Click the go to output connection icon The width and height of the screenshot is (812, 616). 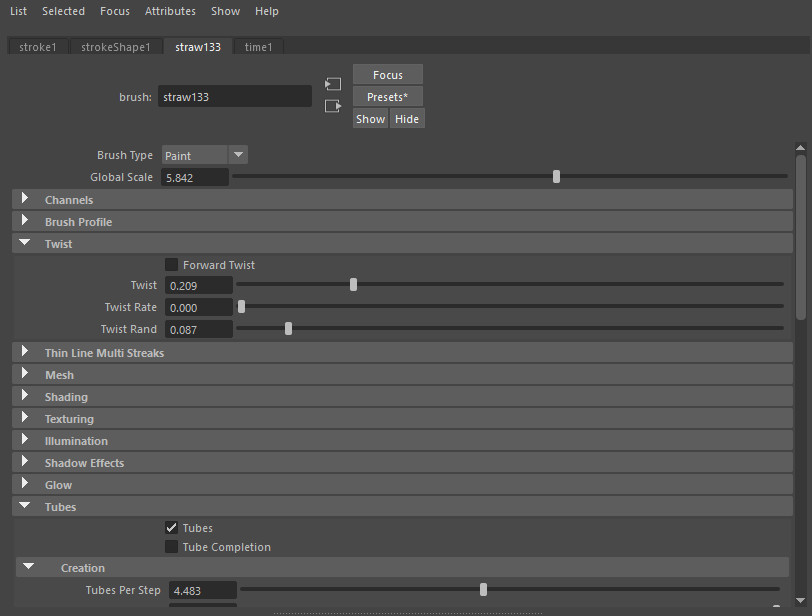[x=332, y=106]
